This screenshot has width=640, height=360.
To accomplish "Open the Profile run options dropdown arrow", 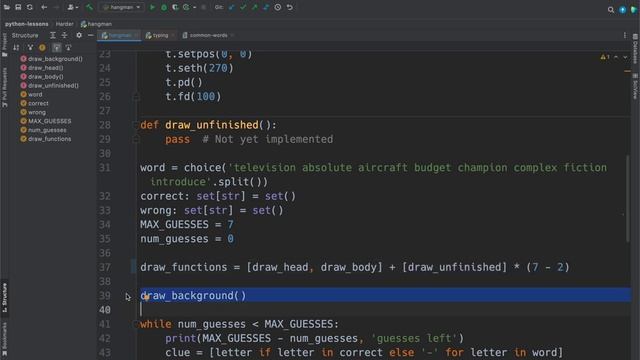I will [195, 7].
